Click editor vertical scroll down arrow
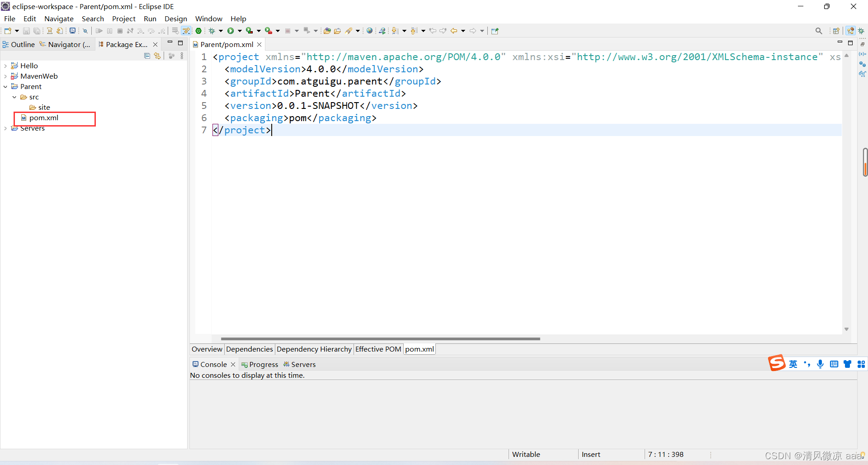The image size is (868, 465). click(x=846, y=329)
